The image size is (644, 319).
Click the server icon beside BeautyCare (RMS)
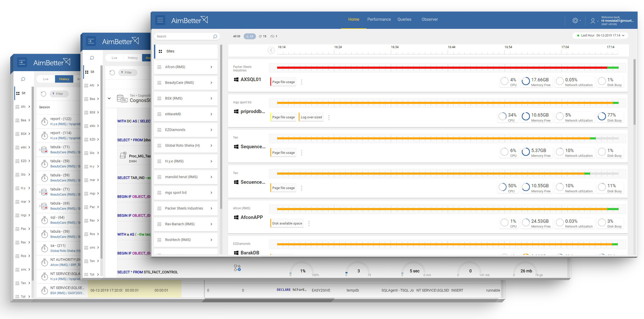tap(159, 83)
